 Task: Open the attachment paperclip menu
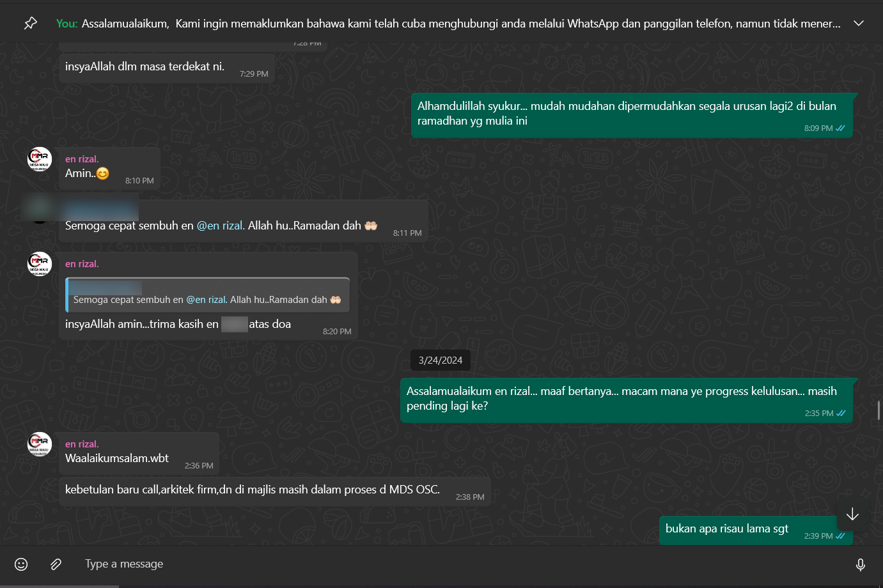pyautogui.click(x=56, y=564)
